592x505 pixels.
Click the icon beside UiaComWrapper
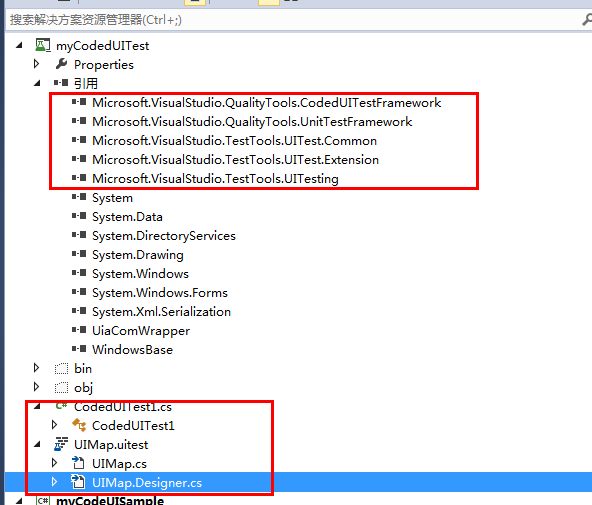click(79, 330)
